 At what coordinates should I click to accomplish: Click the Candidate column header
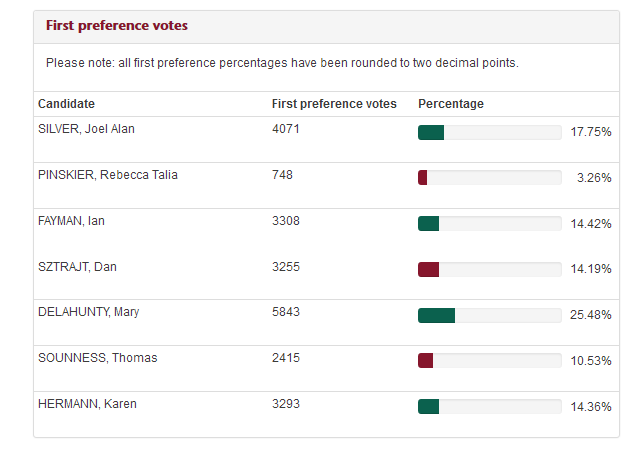pyautogui.click(x=67, y=104)
